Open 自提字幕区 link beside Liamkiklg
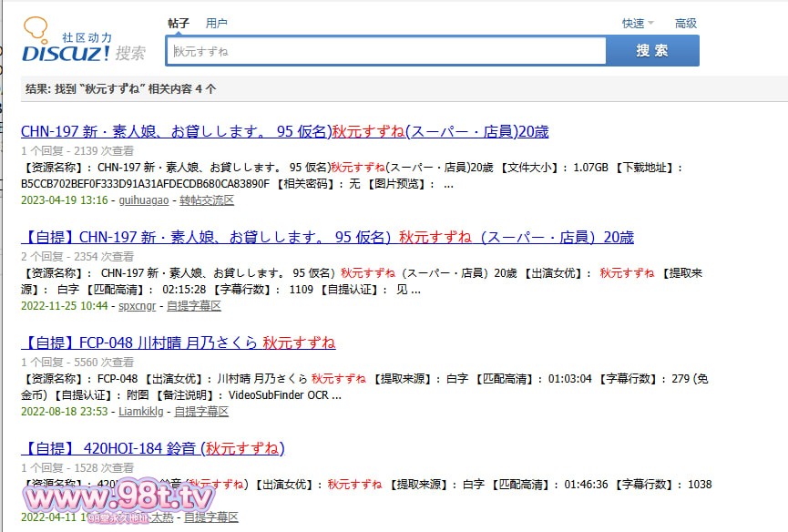Image resolution: width=788 pixels, height=532 pixels. [201, 412]
